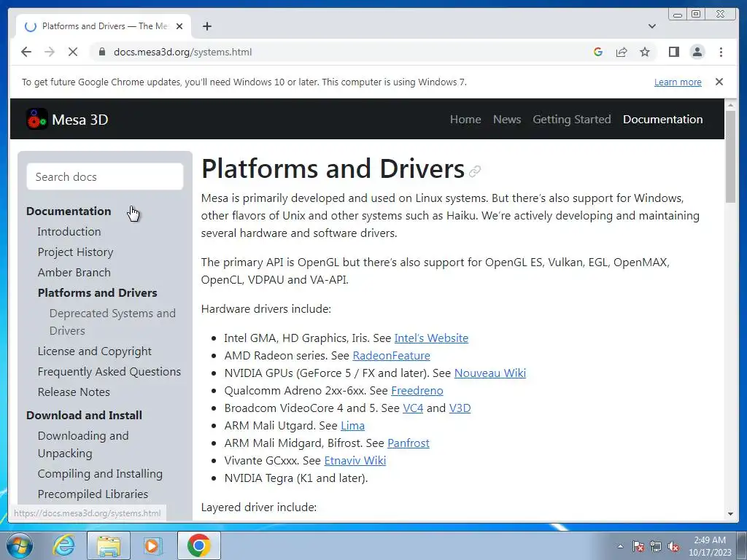Click the share page icon
The height and width of the screenshot is (560, 747).
pos(622,52)
